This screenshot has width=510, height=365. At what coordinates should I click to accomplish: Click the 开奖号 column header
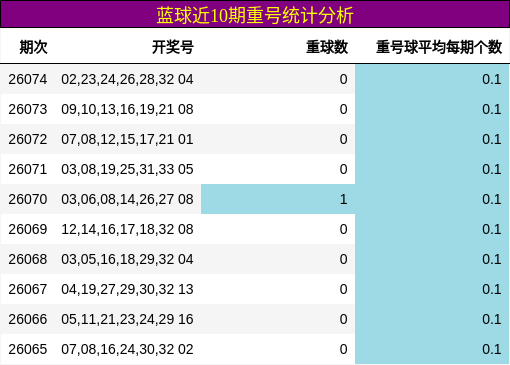coord(173,47)
